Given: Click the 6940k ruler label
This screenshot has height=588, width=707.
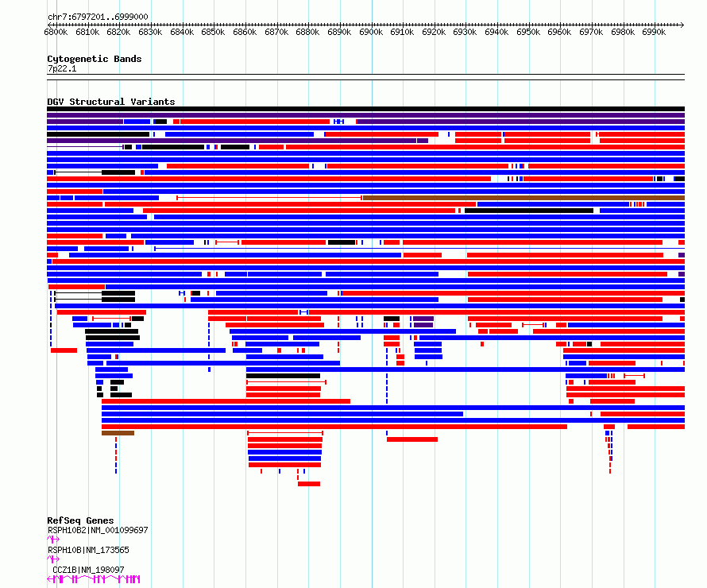Looking at the screenshot, I should click(x=496, y=32).
